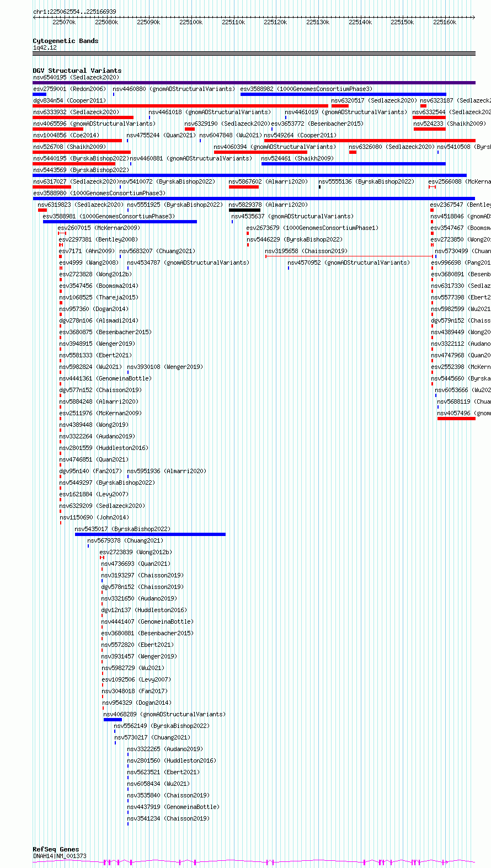Select the 225070k ruler position label
This screenshot has height=868, width=491.
click(x=64, y=22)
